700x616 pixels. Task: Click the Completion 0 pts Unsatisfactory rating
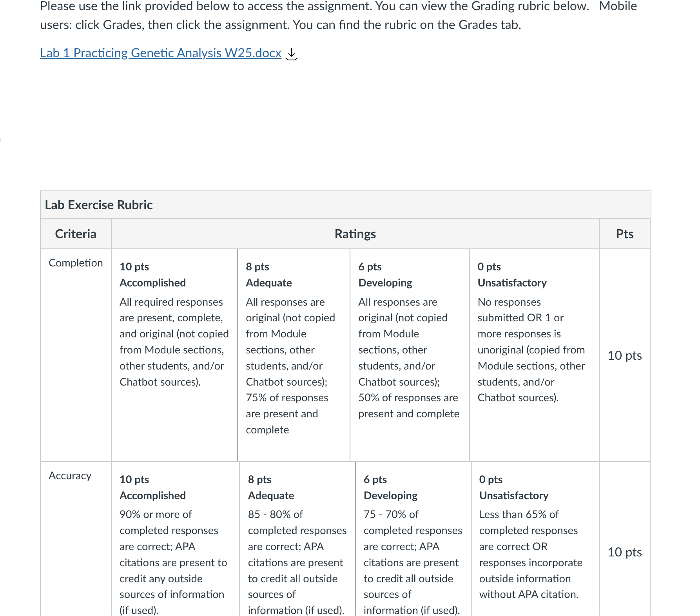tap(534, 355)
